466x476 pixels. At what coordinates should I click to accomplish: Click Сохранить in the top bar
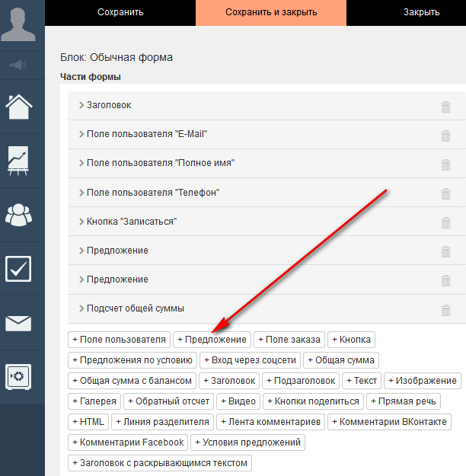click(120, 12)
